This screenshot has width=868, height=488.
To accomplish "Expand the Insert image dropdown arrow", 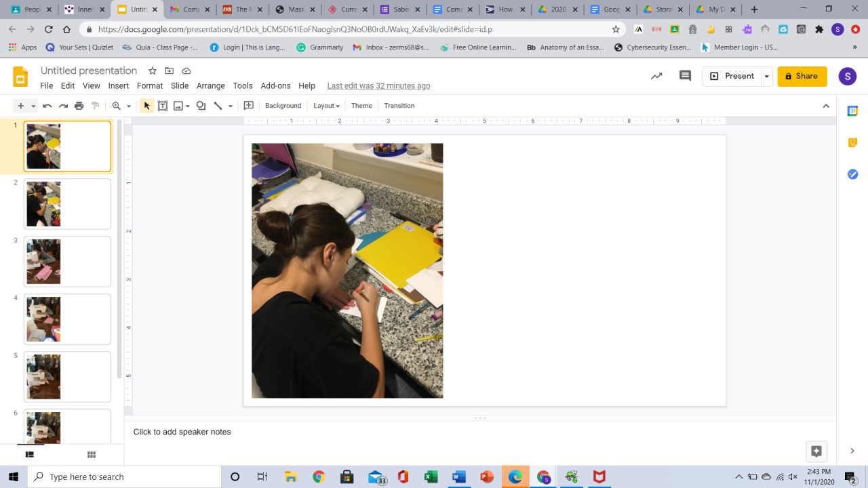I will pyautogui.click(x=188, y=106).
